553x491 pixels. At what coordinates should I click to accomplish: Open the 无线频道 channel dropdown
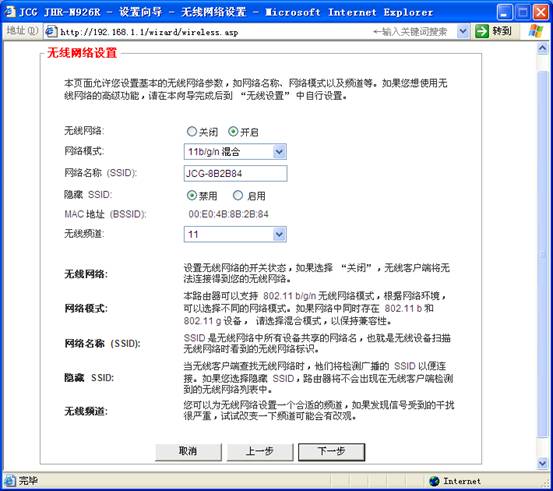click(235, 234)
